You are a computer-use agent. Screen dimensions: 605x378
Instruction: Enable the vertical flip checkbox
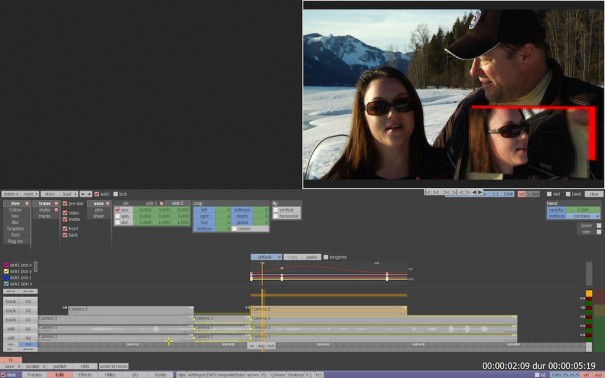coord(276,210)
